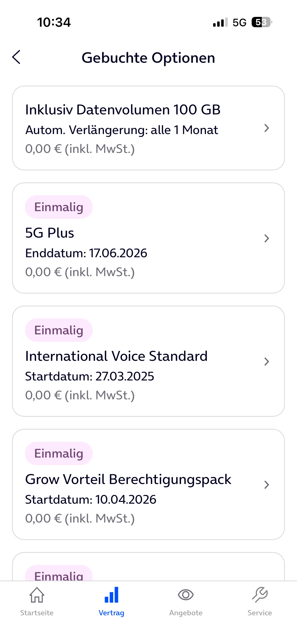Expand Inklusiv Datenvolumen 100 GB chevron
The height and width of the screenshot is (644, 297).
pos(267,128)
